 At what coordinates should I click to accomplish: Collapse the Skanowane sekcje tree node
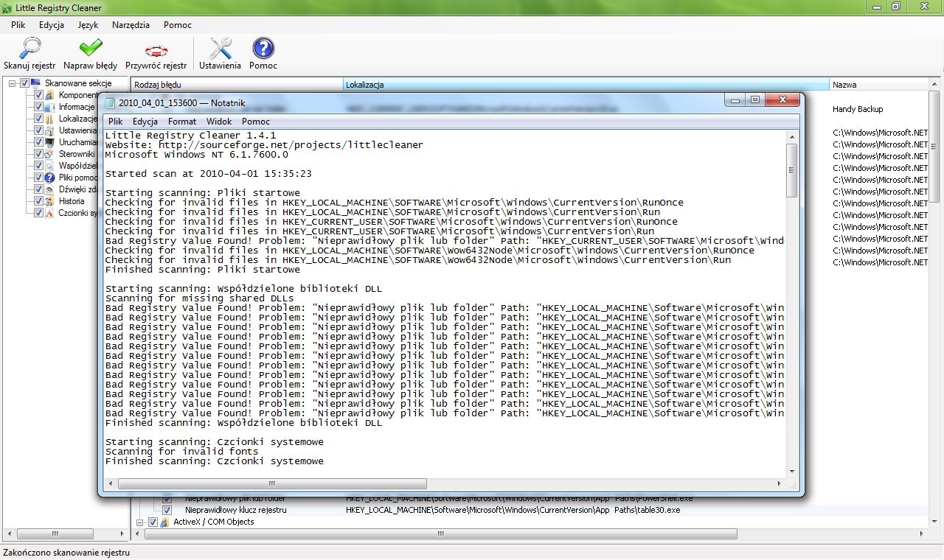tap(13, 83)
